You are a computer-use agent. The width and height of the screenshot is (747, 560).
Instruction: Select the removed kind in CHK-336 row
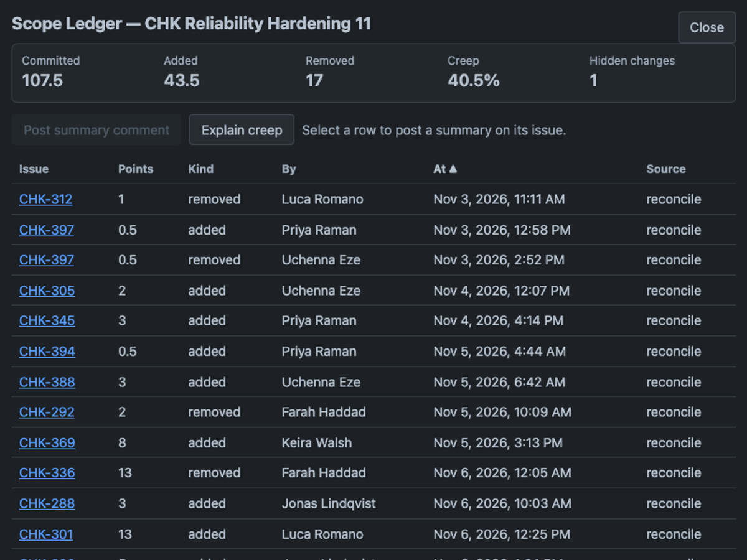(x=214, y=473)
